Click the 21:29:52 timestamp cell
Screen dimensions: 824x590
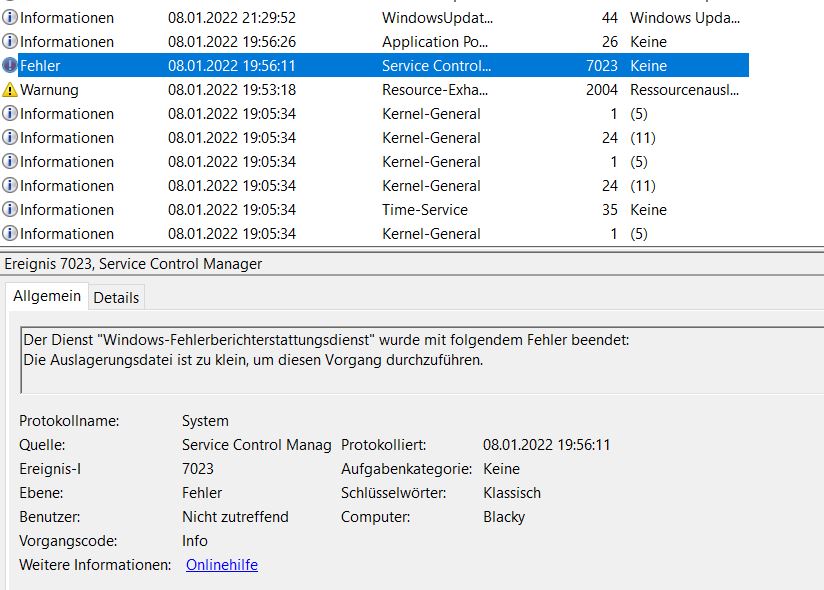[x=232, y=18]
